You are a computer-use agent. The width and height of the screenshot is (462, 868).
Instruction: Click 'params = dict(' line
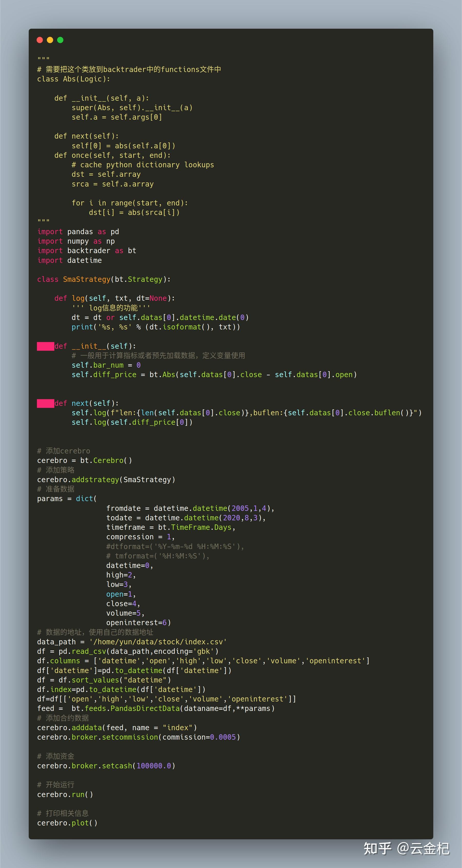(x=67, y=498)
